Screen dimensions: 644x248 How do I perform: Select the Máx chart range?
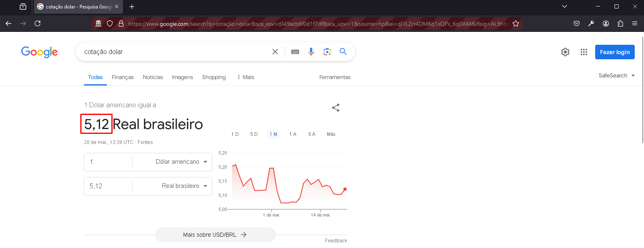tap(331, 134)
